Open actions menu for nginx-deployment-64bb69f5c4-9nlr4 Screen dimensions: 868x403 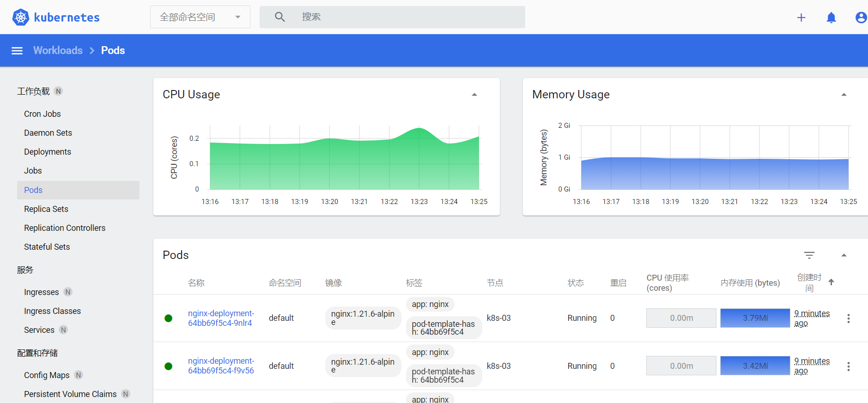[849, 319]
